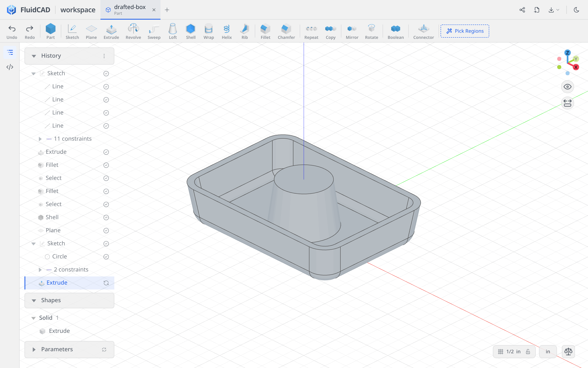Select the Plane feature in History
Screen dimensions: 588x368
tap(69, 230)
